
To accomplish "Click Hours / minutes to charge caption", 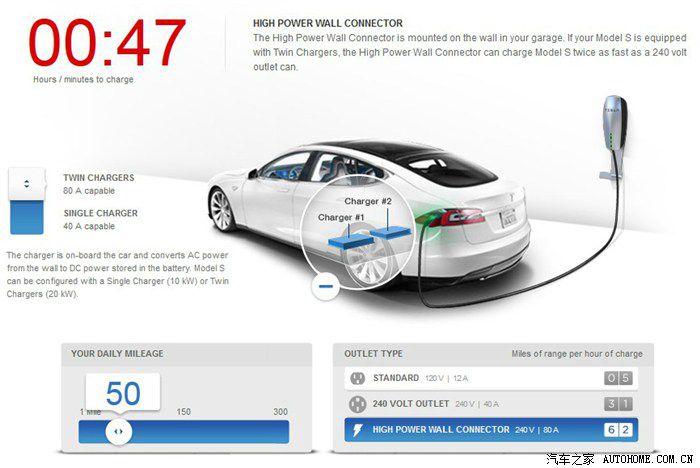I will click(83, 79).
